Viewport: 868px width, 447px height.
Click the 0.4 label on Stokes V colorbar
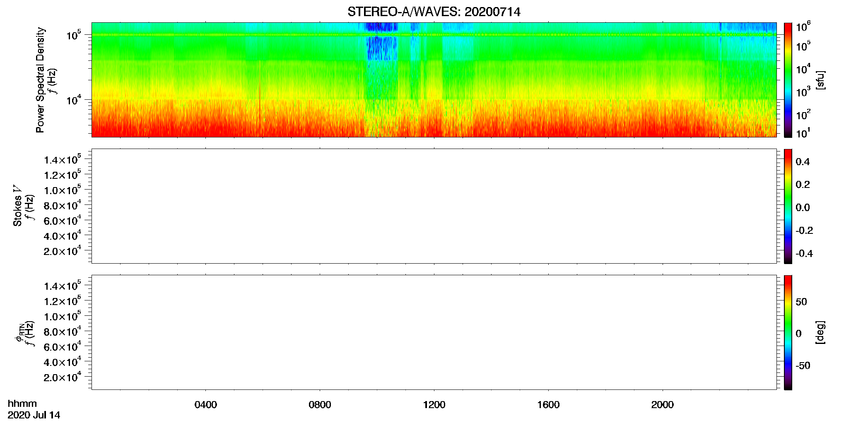(x=803, y=162)
